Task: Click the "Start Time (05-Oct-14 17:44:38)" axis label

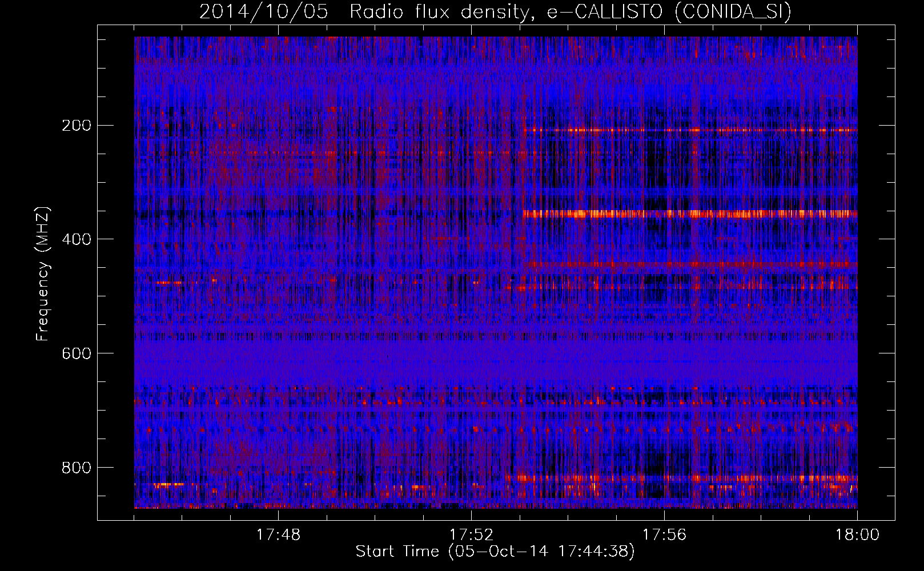Action: pos(495,552)
